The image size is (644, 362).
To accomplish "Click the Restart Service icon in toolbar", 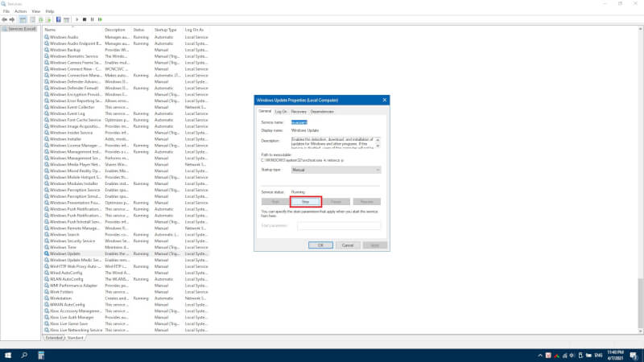I will [100, 19].
